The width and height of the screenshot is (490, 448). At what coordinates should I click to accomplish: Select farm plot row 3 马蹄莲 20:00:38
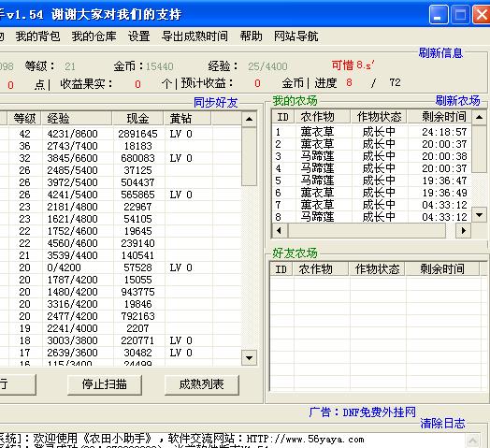(x=371, y=156)
